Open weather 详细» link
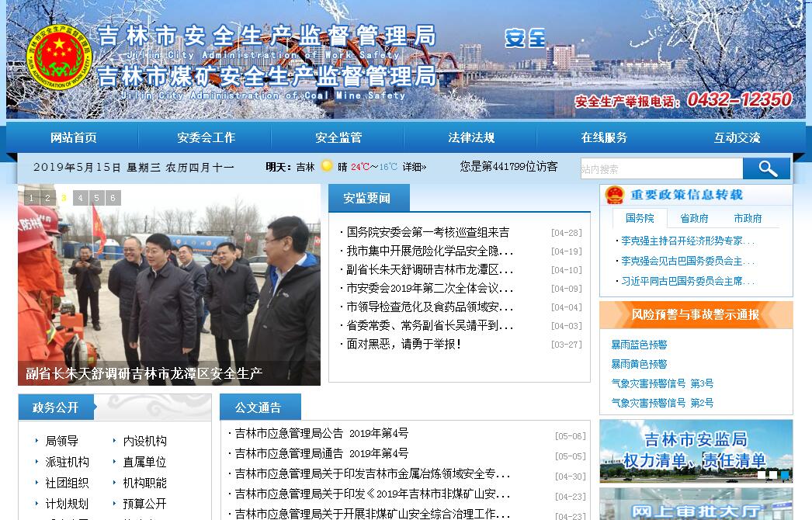 coord(415,167)
